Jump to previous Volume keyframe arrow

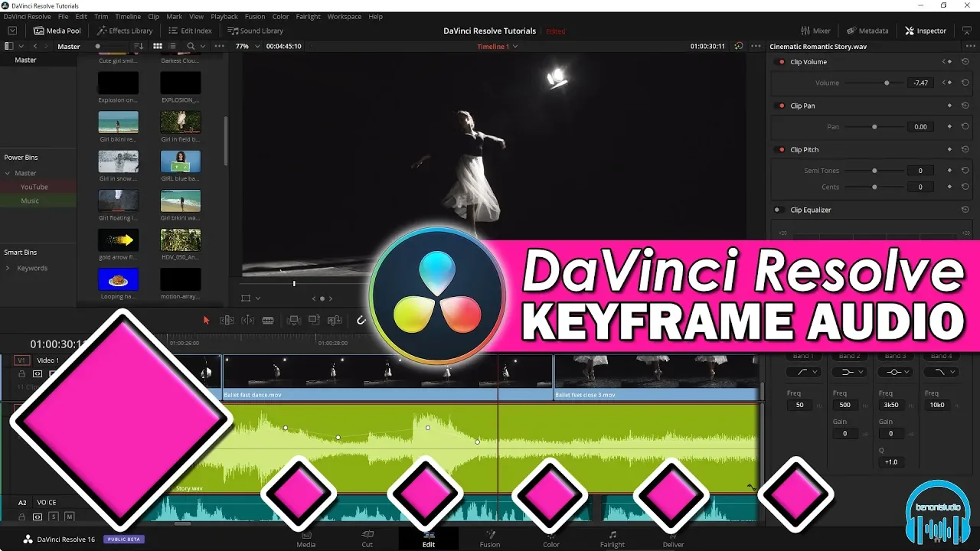(x=943, y=83)
